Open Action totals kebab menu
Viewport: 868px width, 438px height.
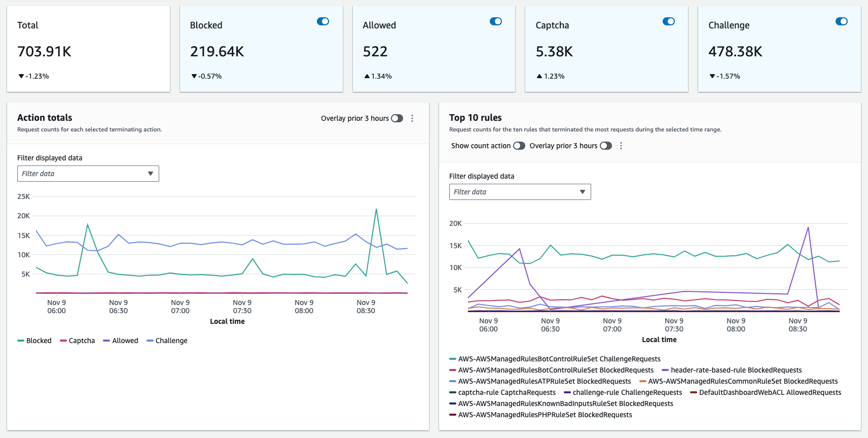coord(412,118)
